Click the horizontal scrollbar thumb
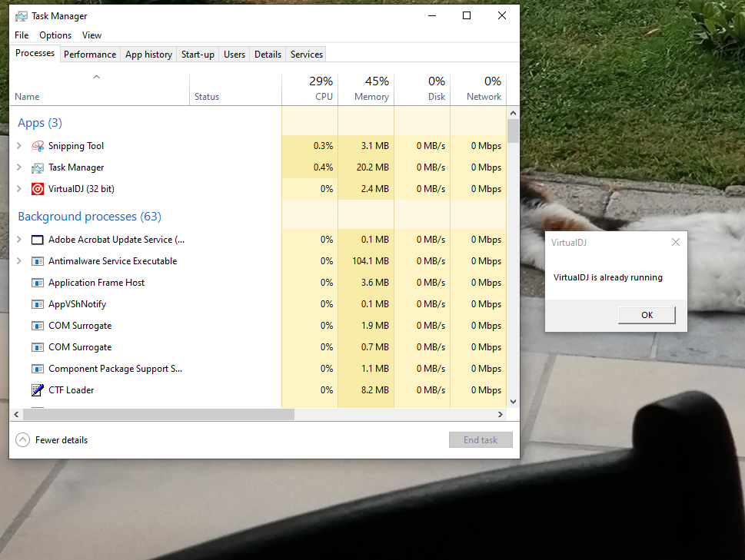The image size is (745, 560). [x=158, y=414]
